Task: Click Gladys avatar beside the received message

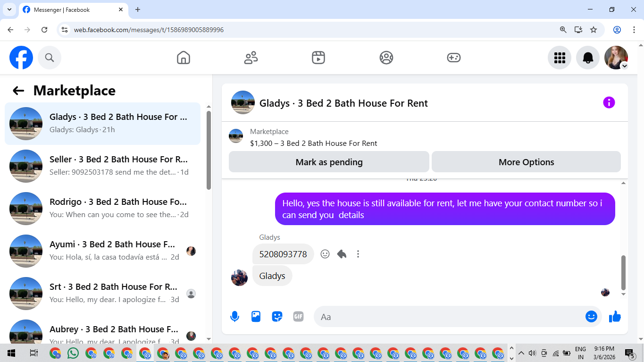Action: pos(239,278)
